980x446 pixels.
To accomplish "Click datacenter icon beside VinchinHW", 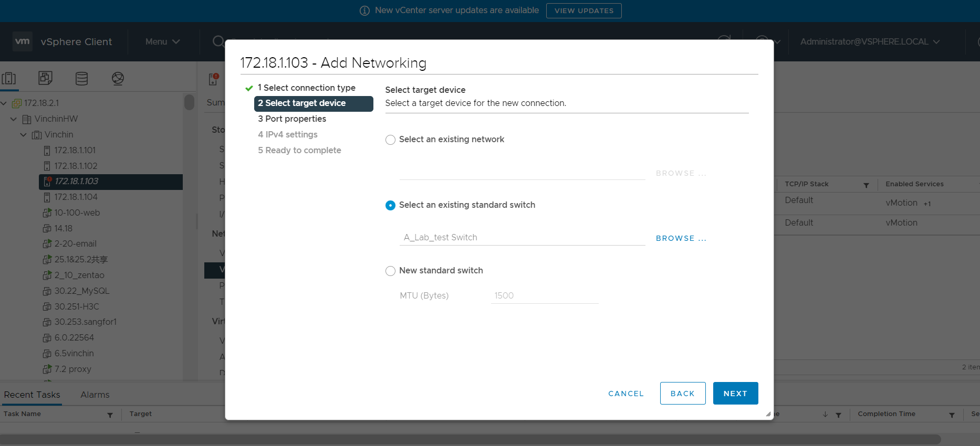I will (27, 119).
